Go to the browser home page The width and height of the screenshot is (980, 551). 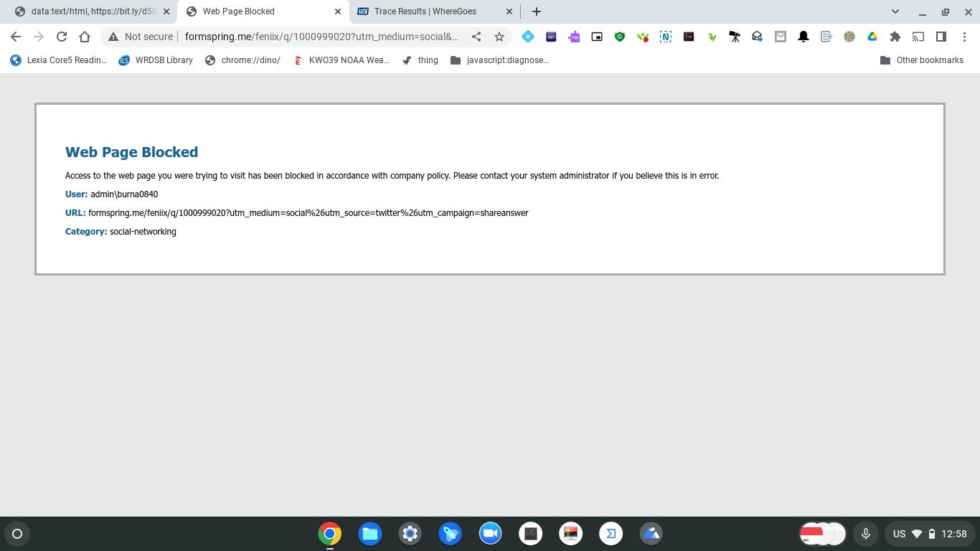(x=85, y=37)
